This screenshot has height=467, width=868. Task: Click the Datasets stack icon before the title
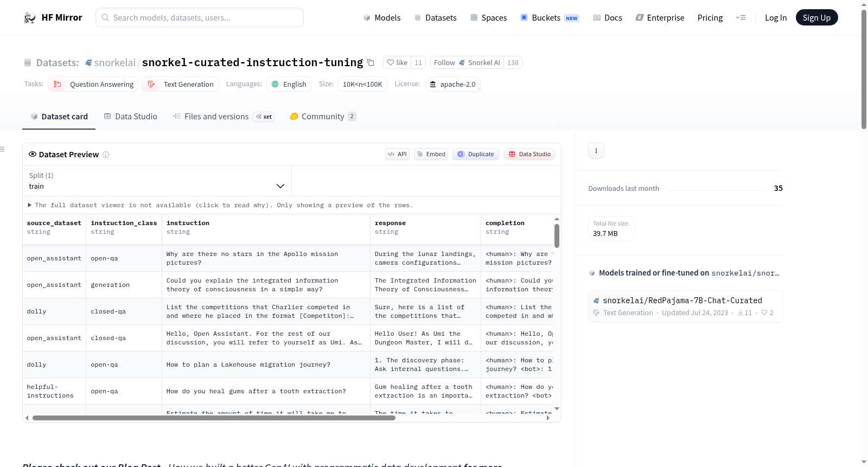28,63
